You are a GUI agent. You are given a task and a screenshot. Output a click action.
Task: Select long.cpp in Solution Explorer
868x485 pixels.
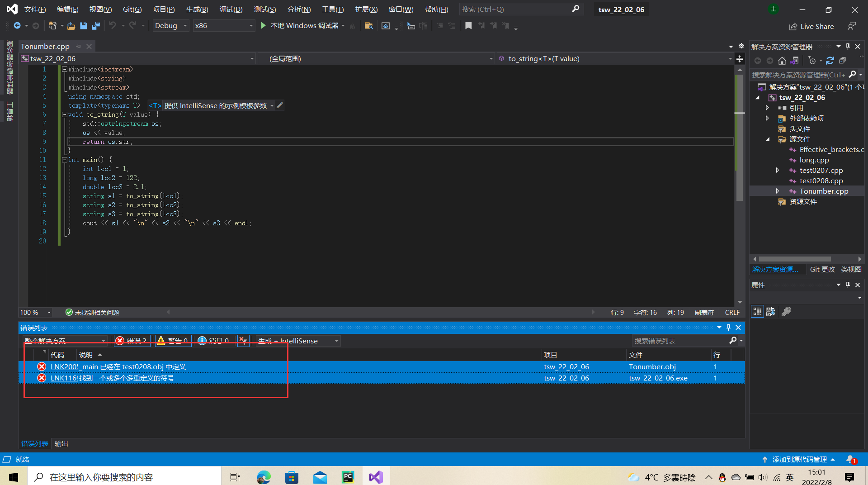point(814,160)
